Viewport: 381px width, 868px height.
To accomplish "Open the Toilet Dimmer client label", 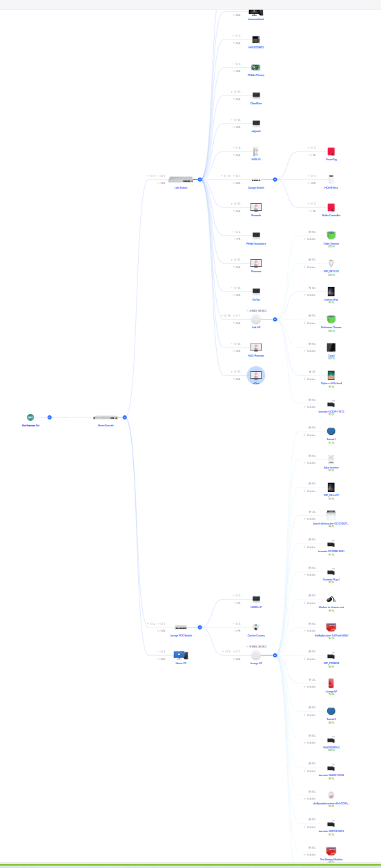I will [331, 243].
